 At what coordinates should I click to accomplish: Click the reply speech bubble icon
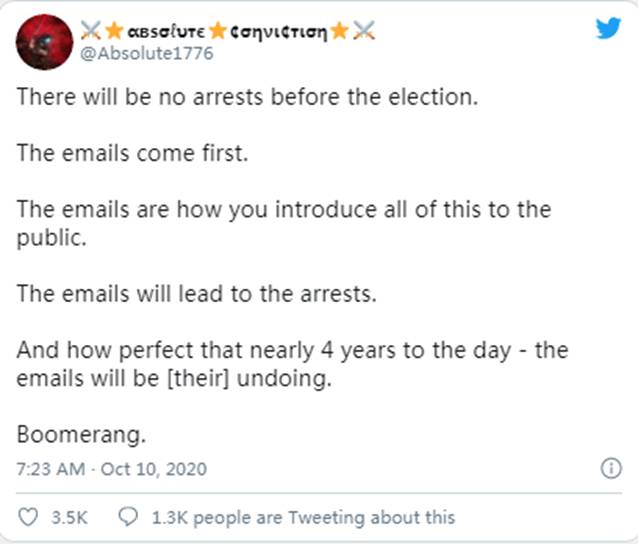128,517
